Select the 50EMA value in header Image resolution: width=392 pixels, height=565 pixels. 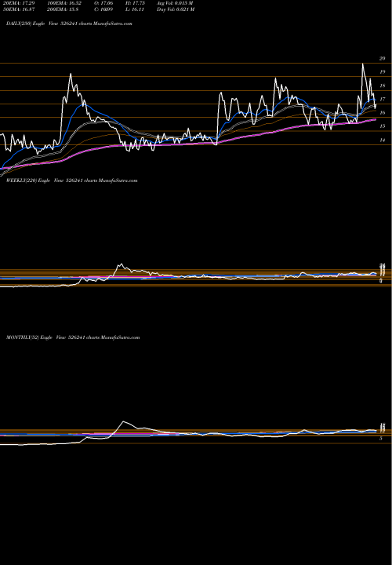click(x=19, y=9)
